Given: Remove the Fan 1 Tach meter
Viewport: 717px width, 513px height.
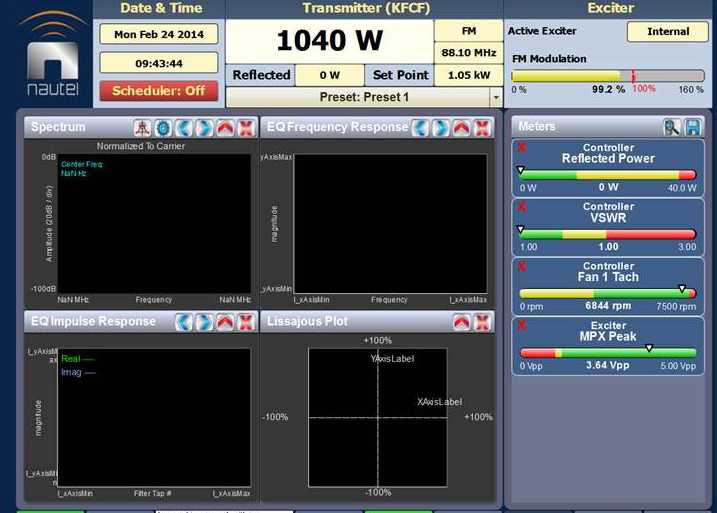Looking at the screenshot, I should click(x=521, y=266).
